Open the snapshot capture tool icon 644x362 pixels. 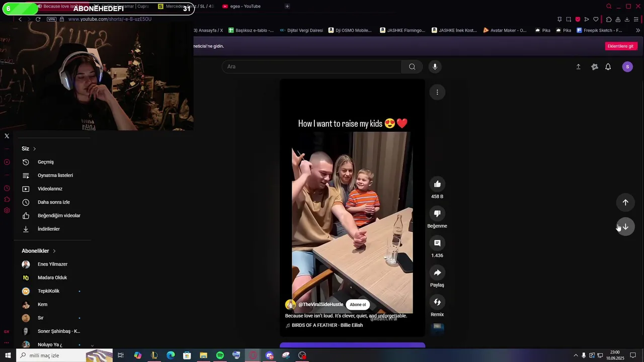coord(569,19)
